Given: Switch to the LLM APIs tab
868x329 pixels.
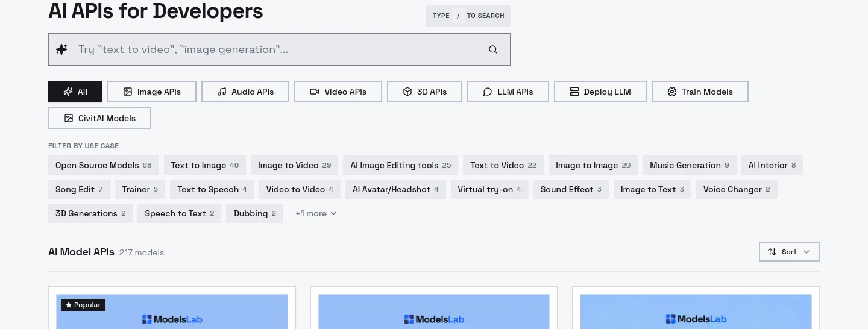Looking at the screenshot, I should 508,92.
